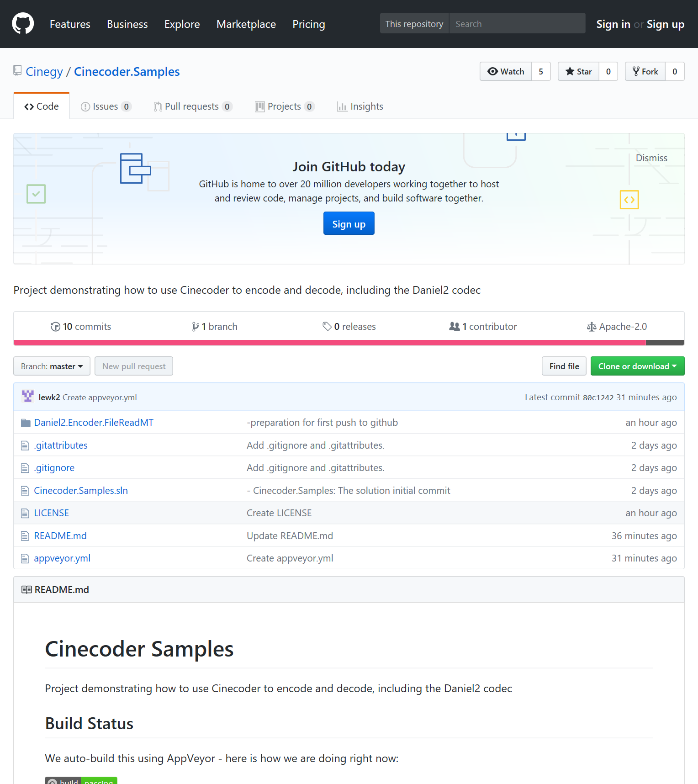This screenshot has width=698, height=784.
Task: Open the Update README.md commit message
Action: [290, 536]
